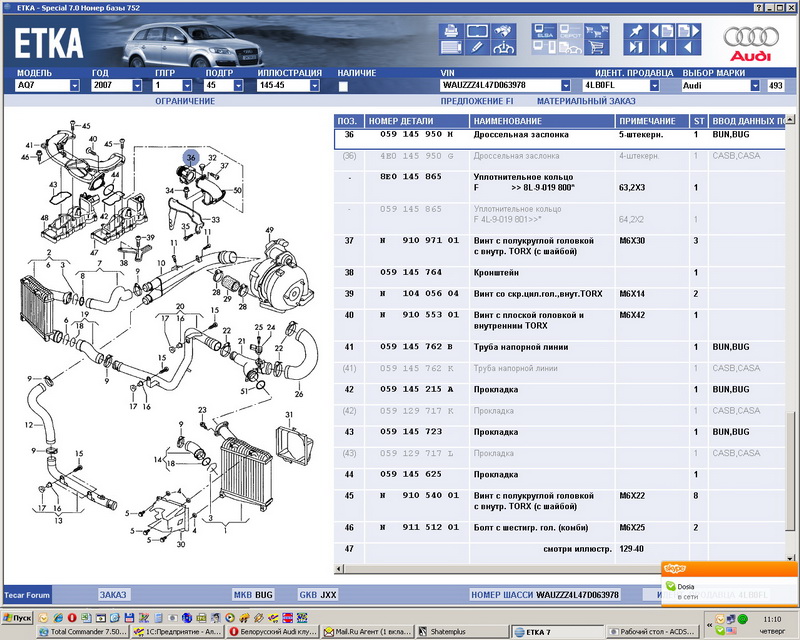
Task: Click the binoculars search icon
Action: click(503, 31)
